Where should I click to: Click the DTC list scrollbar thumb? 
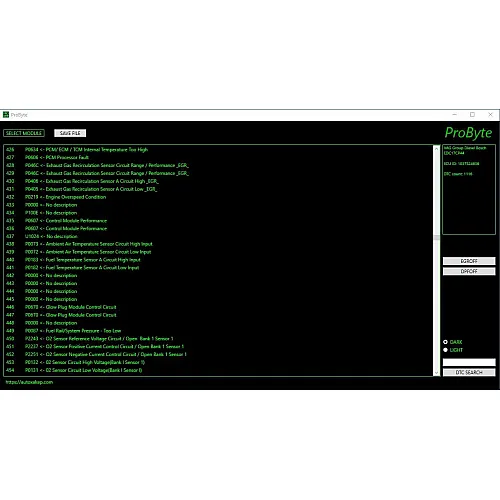pyautogui.click(x=436, y=237)
